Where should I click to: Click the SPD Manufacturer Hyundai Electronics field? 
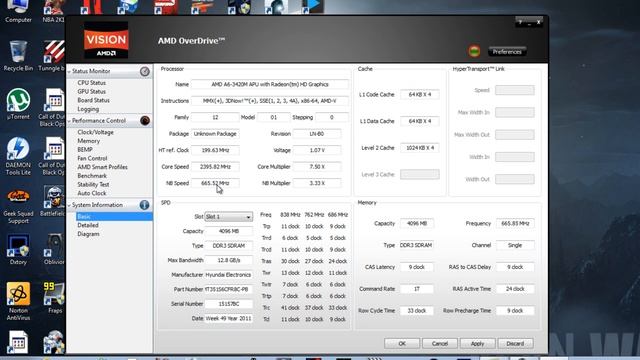pyautogui.click(x=228, y=275)
